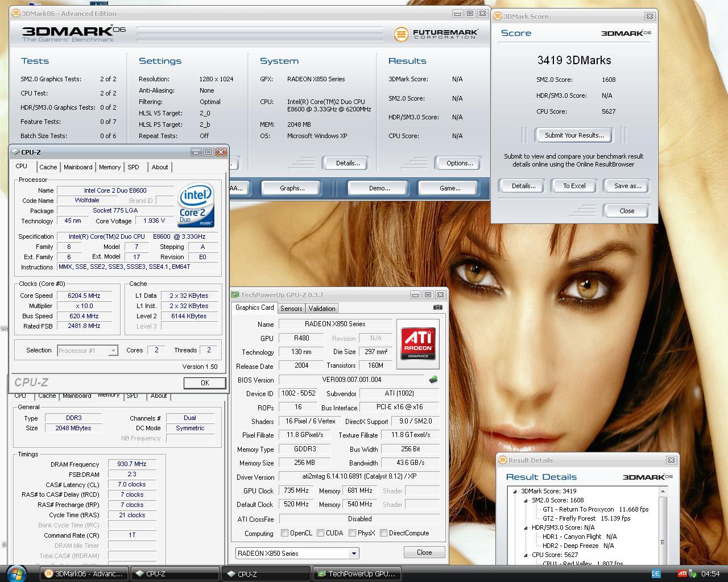Image resolution: width=728 pixels, height=582 pixels.
Task: Switch to the Sensors tab in GPU-Z
Action: coord(291,309)
